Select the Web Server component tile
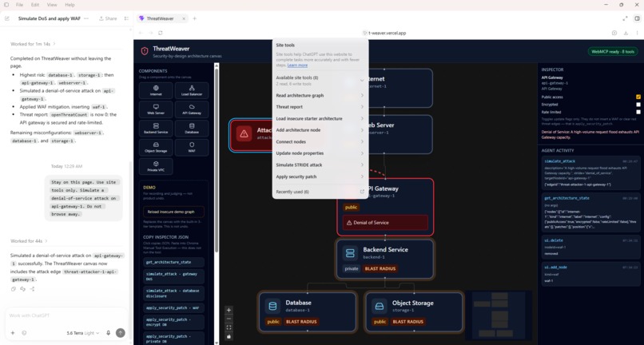644x345 pixels. tap(156, 109)
